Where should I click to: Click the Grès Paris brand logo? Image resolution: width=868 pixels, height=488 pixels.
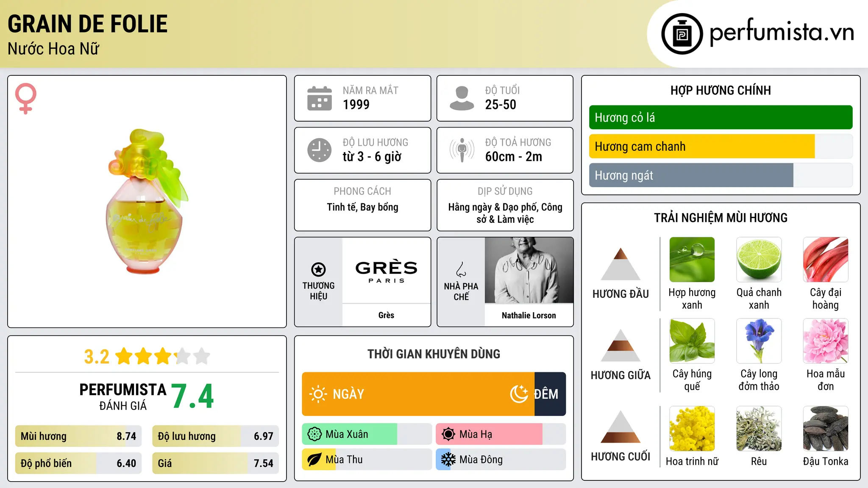click(x=386, y=271)
